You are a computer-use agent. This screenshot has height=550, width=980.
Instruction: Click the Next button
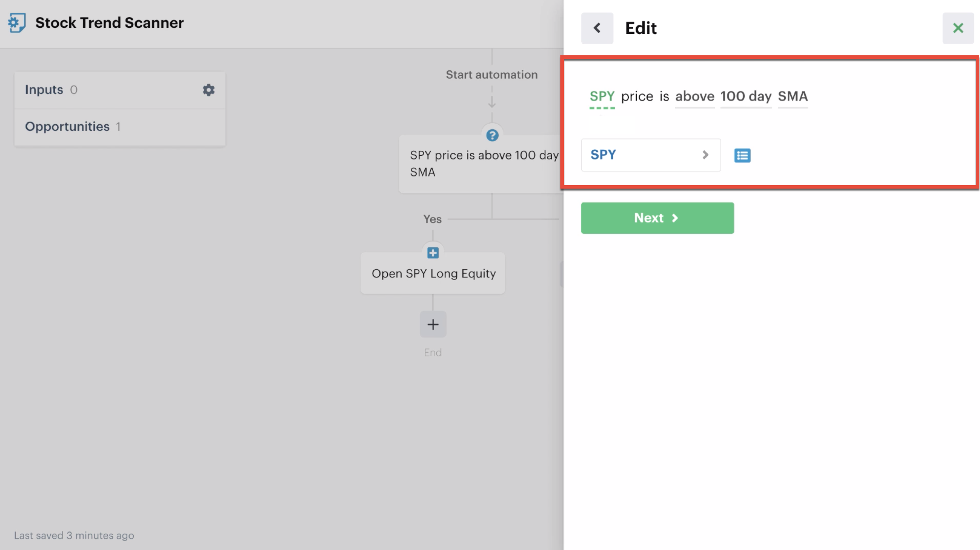657,218
